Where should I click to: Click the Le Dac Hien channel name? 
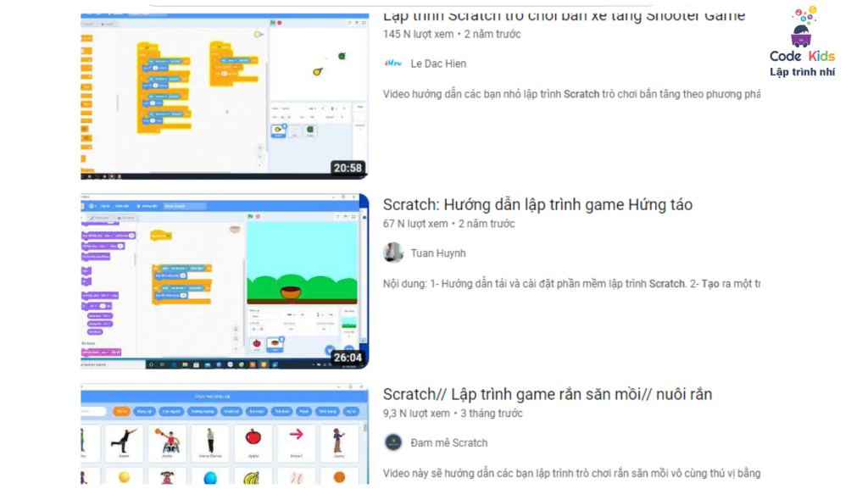[437, 63]
